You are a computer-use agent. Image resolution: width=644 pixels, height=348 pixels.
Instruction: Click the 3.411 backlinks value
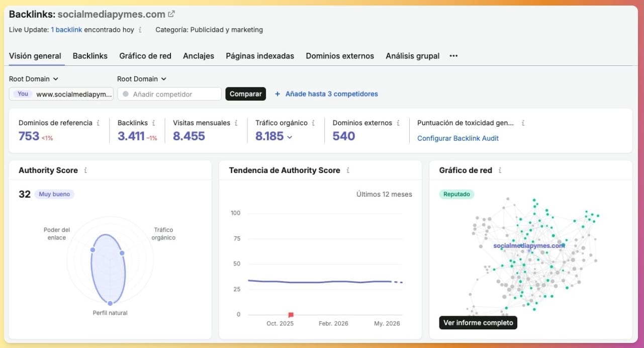point(131,136)
